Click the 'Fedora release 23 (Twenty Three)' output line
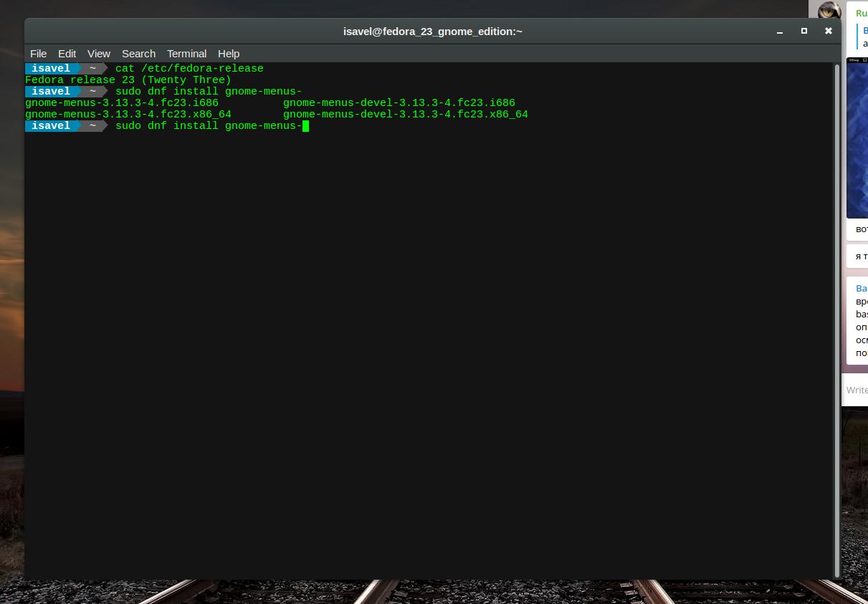868x604 pixels. coord(128,80)
